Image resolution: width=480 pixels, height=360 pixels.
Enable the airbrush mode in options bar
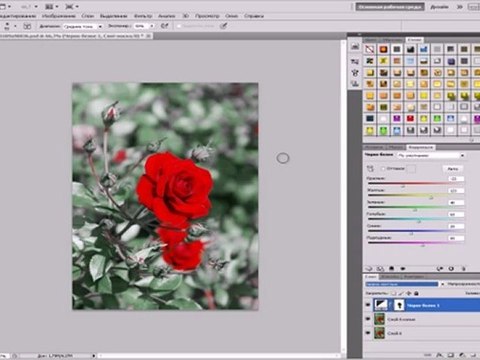(x=164, y=26)
